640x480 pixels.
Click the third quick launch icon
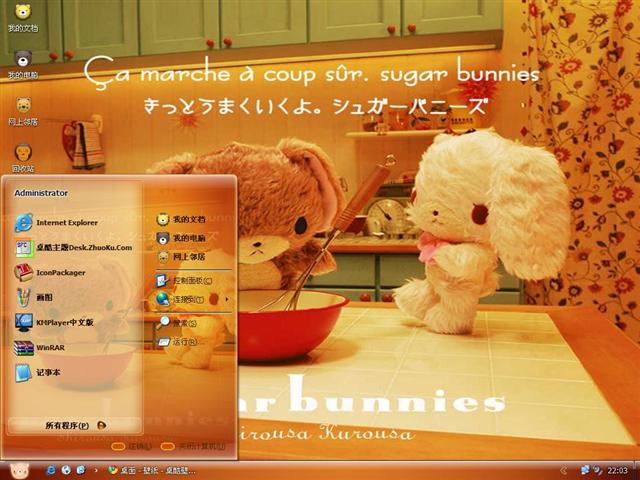81,470
